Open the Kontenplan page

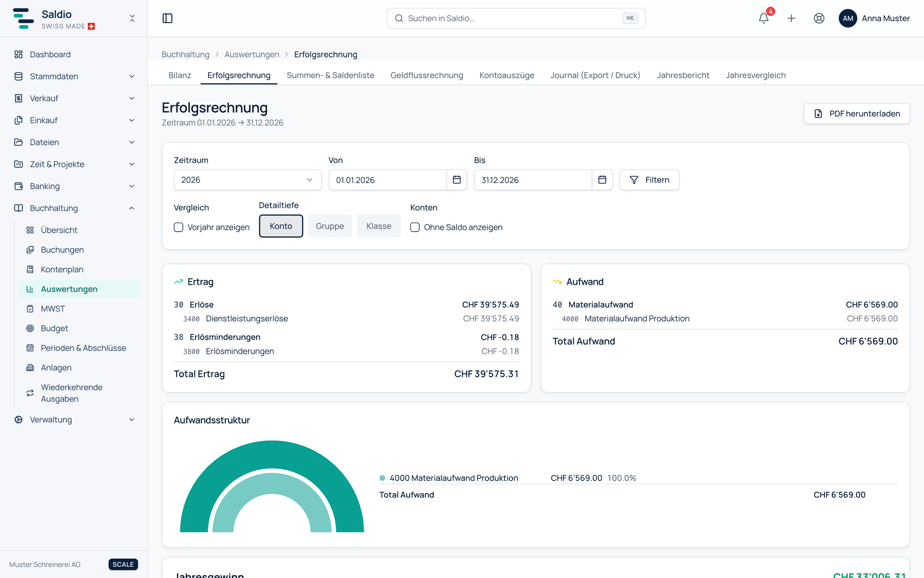[79, 269]
